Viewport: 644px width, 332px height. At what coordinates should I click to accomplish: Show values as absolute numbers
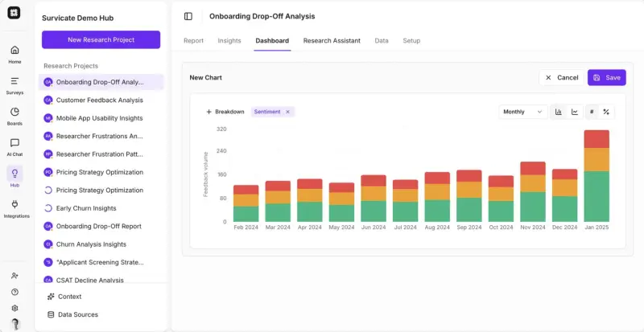coord(592,112)
